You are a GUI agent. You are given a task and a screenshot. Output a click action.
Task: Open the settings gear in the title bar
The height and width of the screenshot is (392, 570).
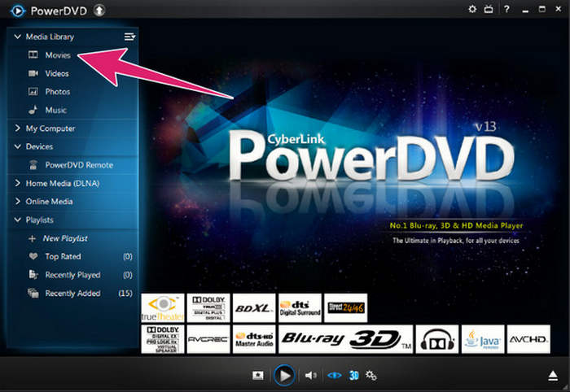tap(472, 9)
